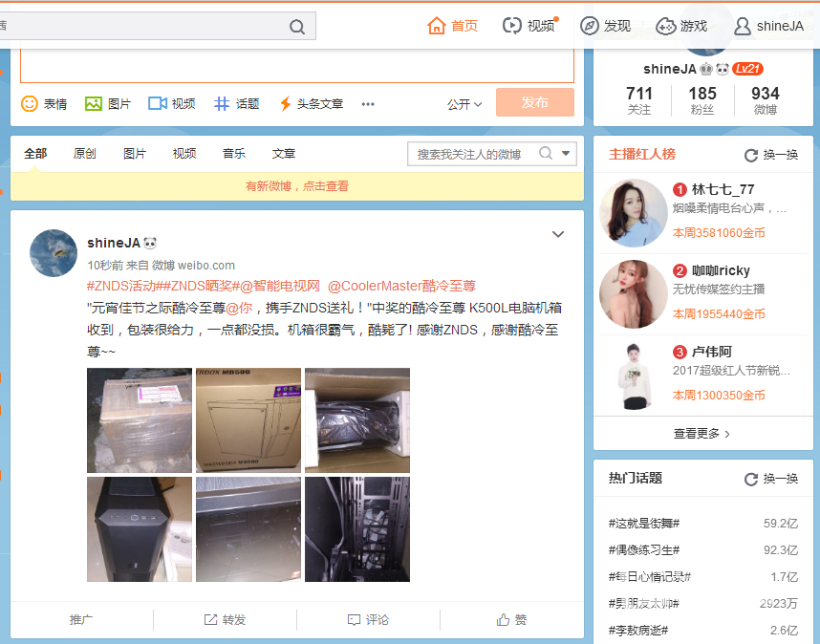820x644 pixels.
Task: Open the 发现 discover compass icon
Action: click(590, 26)
